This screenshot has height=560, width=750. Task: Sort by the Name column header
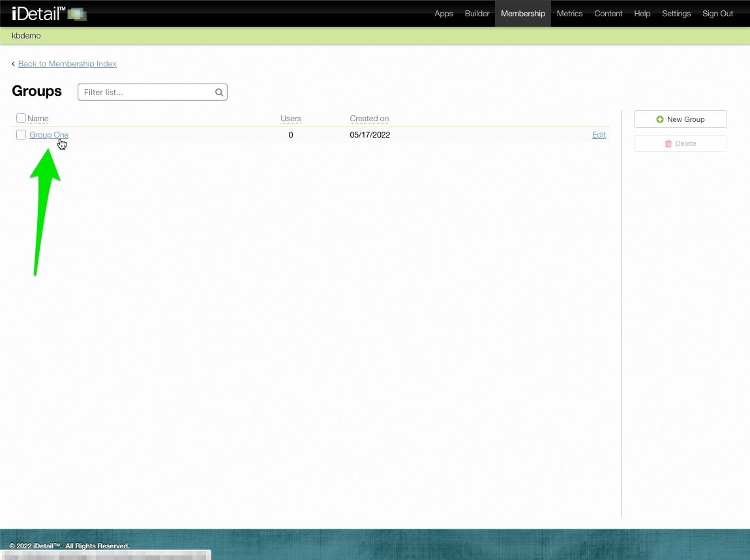[38, 119]
